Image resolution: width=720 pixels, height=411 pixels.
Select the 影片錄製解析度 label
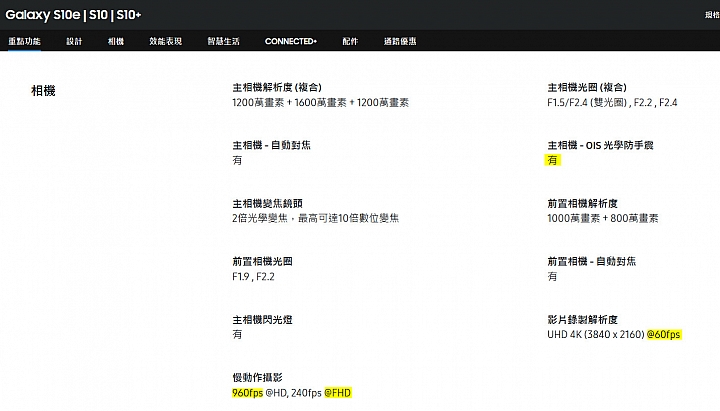coord(582,319)
